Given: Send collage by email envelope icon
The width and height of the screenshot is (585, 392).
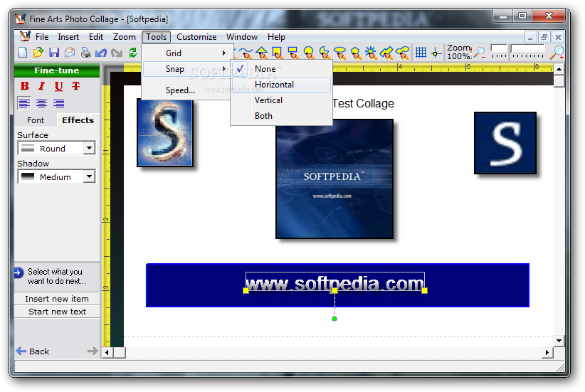Looking at the screenshot, I should (x=70, y=53).
